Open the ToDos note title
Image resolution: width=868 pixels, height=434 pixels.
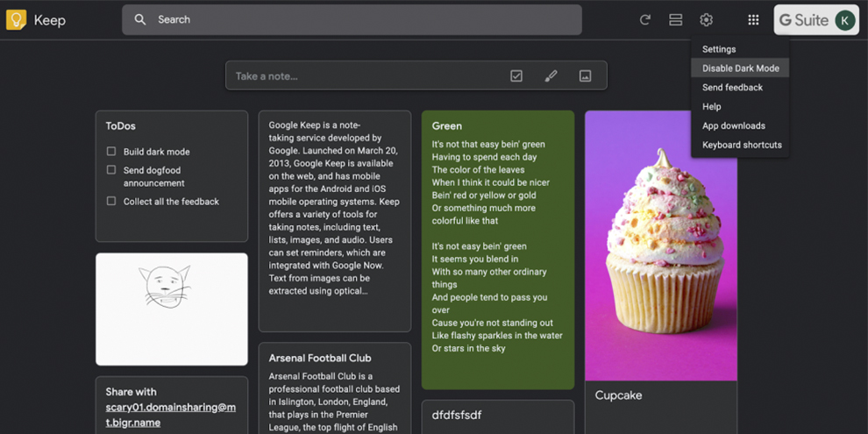[121, 126]
